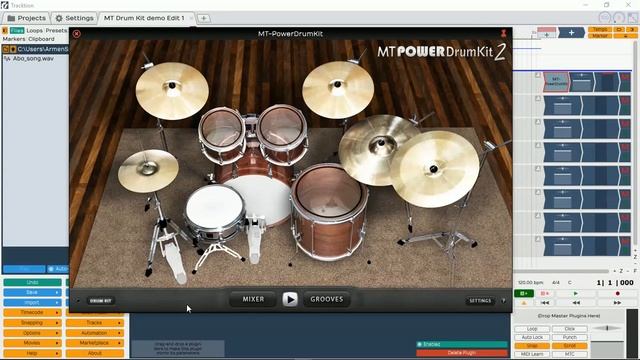
Task: Expand the Import menu
Action: pos(32,302)
